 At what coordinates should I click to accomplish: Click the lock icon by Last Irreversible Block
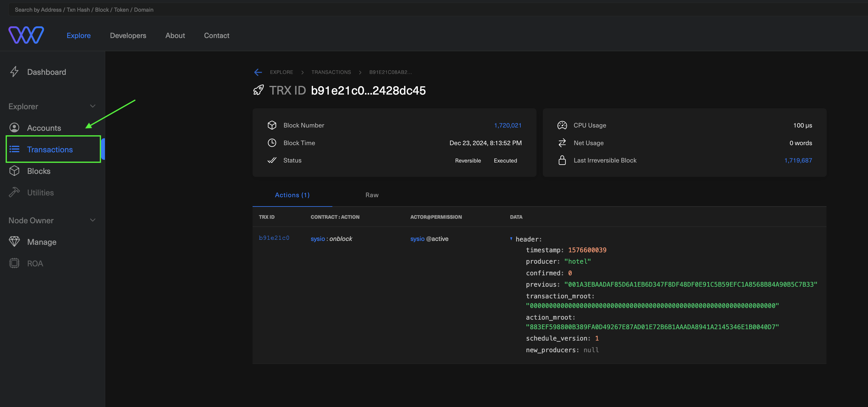point(562,160)
